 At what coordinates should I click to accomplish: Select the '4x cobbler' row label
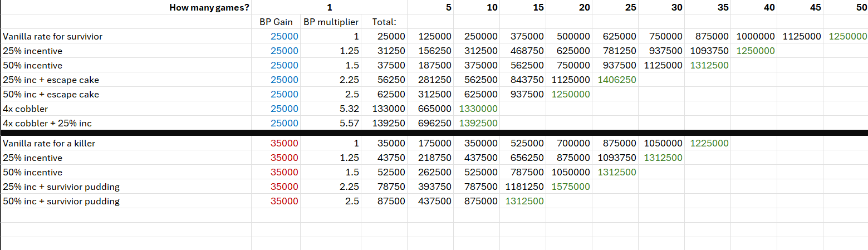pyautogui.click(x=126, y=109)
